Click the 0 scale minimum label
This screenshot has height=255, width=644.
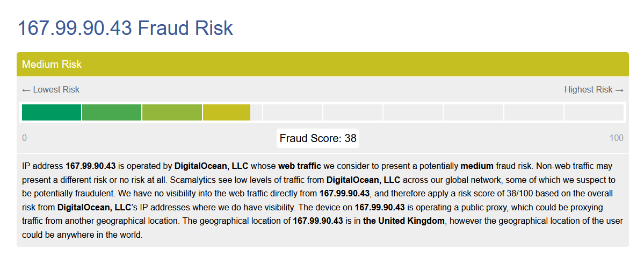click(x=24, y=138)
